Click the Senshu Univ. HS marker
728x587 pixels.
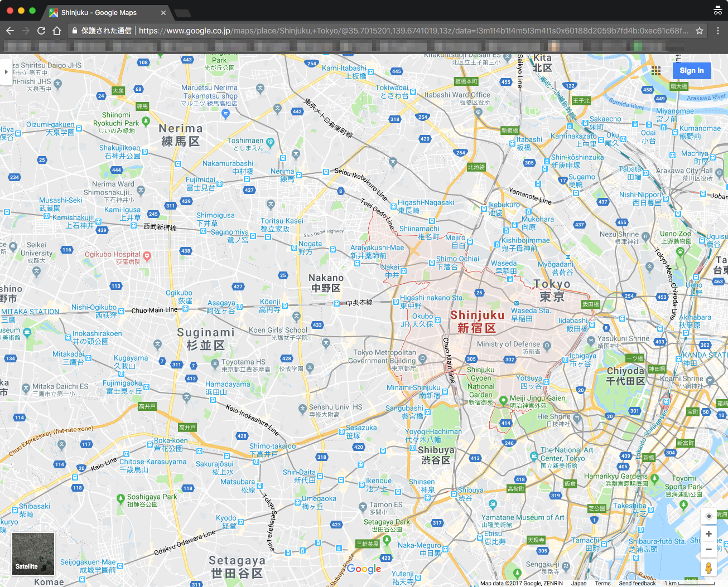302,409
